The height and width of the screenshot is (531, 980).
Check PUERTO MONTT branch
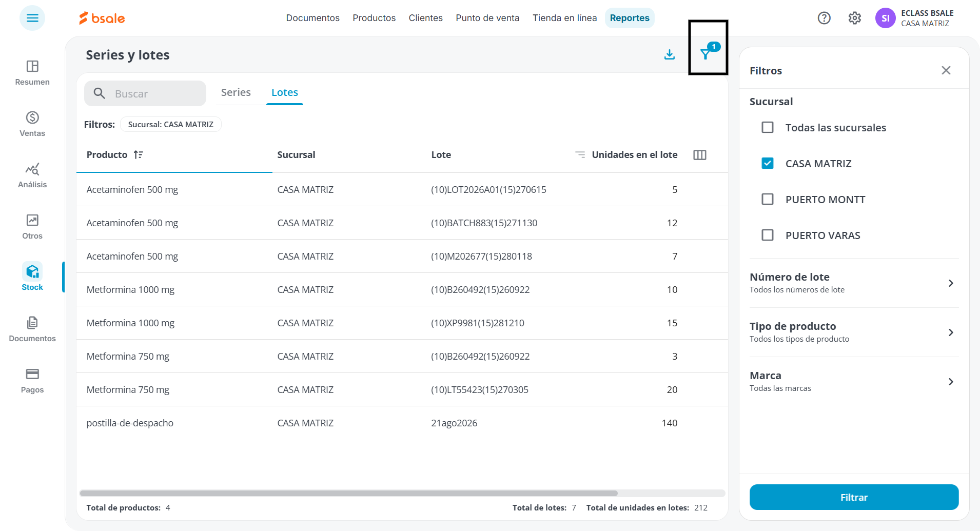click(x=768, y=199)
